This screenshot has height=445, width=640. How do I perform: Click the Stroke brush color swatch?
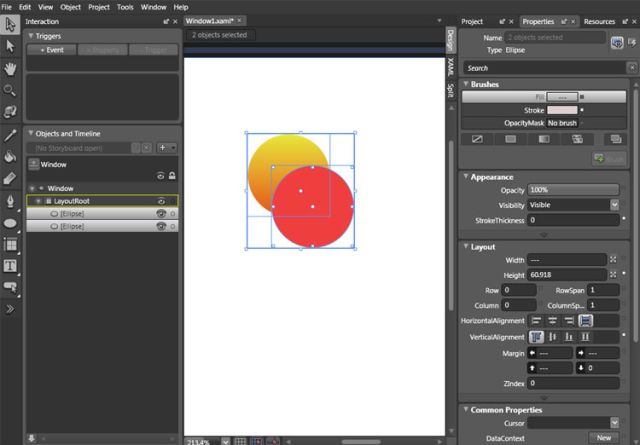(562, 109)
